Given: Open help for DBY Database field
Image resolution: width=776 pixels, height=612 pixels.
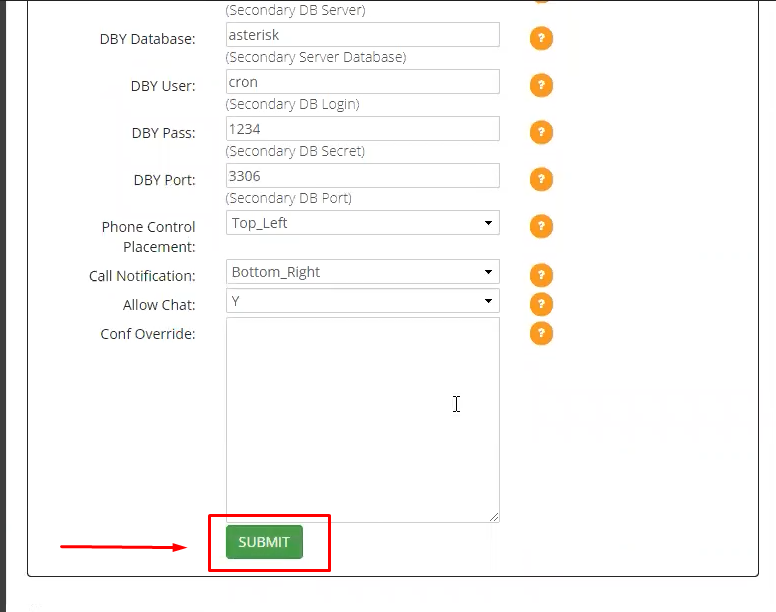Looking at the screenshot, I should pyautogui.click(x=541, y=38).
